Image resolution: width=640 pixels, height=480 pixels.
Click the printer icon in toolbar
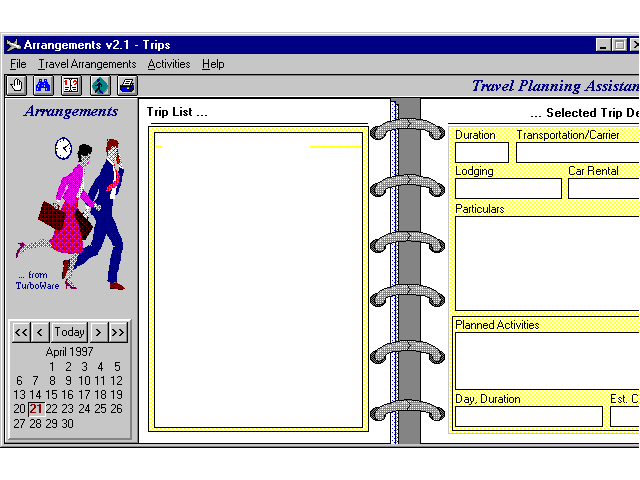[x=127, y=86]
